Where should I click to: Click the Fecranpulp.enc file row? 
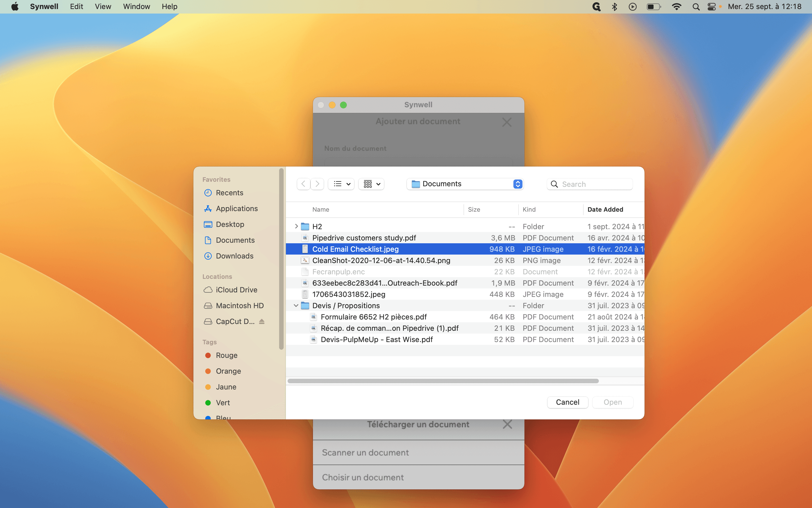[465, 271]
